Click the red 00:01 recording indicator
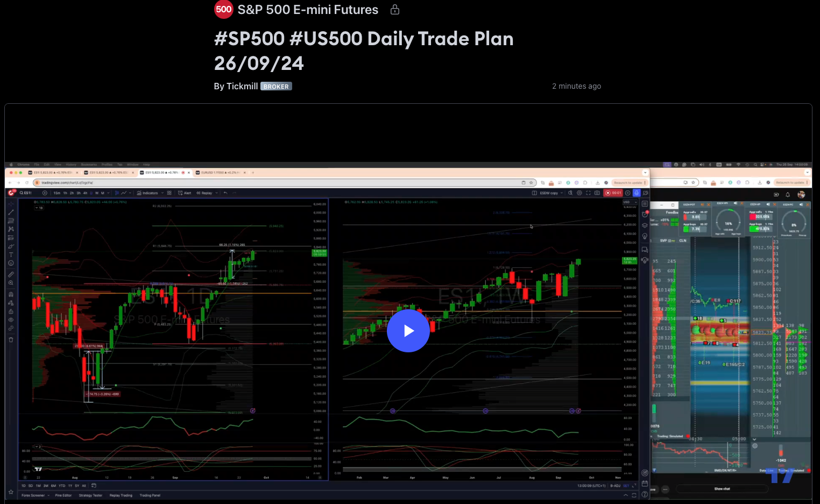 coord(613,193)
